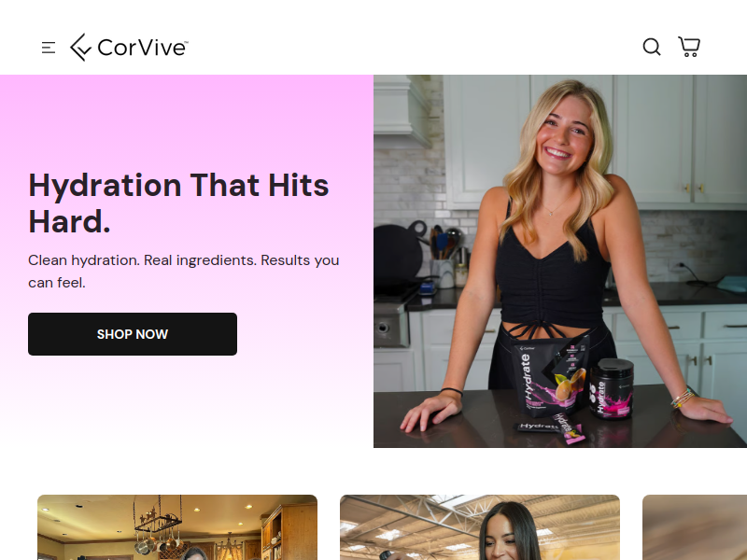Open the shopping cart icon
Viewport: 747px width, 560px height.
689,47
